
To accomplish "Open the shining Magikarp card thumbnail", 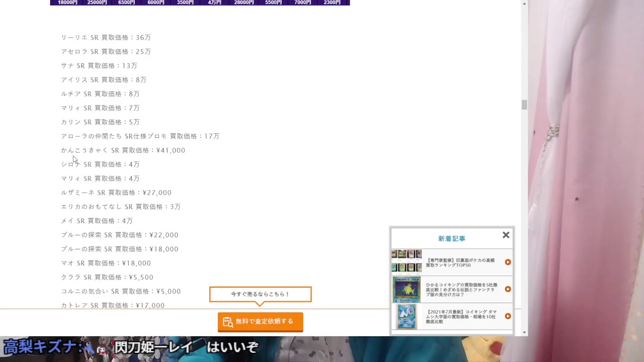I will [x=407, y=289].
